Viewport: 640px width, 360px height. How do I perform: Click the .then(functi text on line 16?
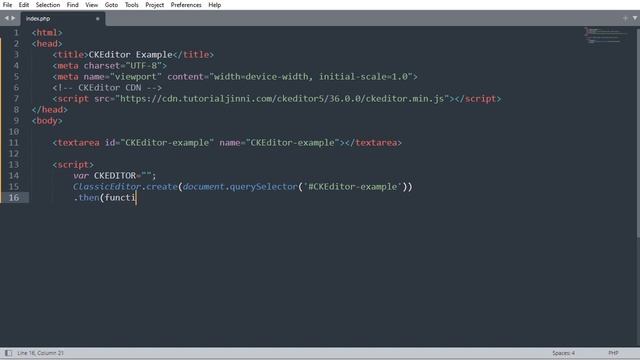point(104,198)
